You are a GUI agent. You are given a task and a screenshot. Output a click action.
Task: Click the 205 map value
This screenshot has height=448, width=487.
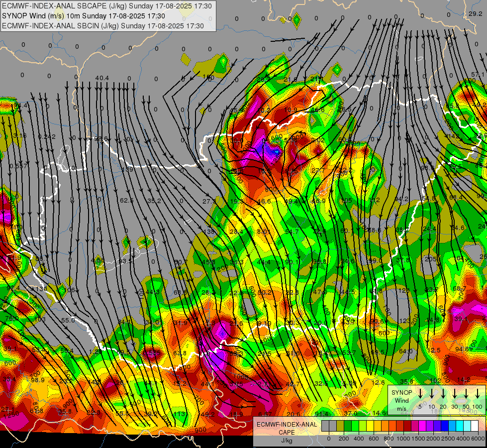pyautogui.click(x=430, y=259)
